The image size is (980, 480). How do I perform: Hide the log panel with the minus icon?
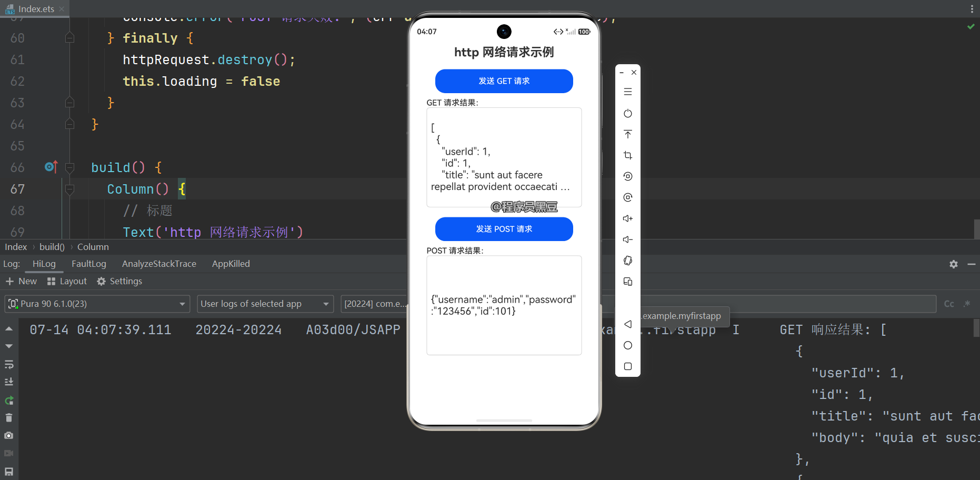[x=972, y=264]
